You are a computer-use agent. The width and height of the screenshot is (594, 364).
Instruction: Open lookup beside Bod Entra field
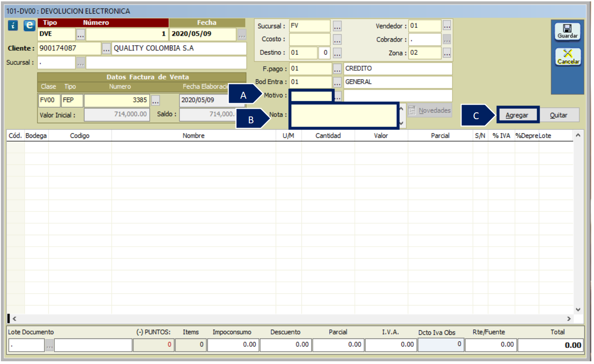click(337, 82)
